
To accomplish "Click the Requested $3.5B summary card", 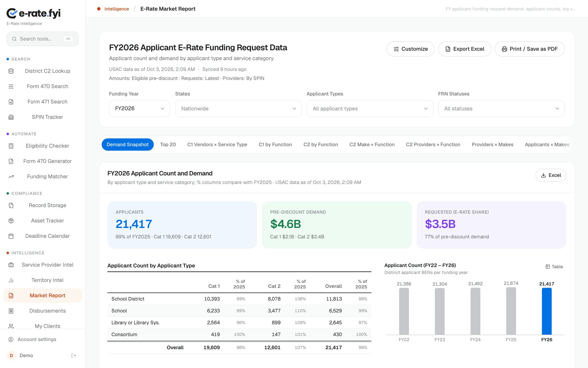I will click(x=491, y=225).
